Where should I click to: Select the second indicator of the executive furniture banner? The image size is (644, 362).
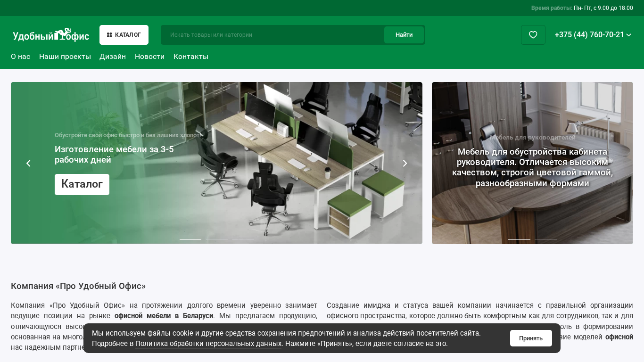click(545, 239)
